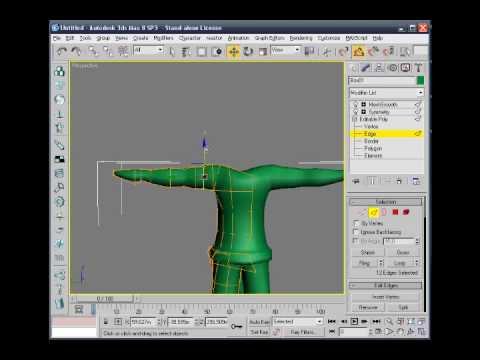Activate the Select and Move tool
This screenshot has height=360, width=480.
pos(234,52)
